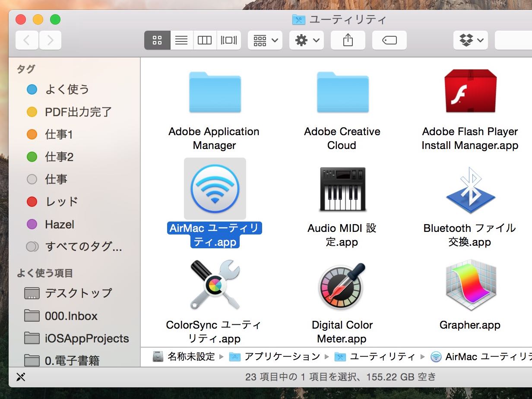This screenshot has height=399, width=532.
Task: Click the Share toolbar icon
Action: [348, 40]
